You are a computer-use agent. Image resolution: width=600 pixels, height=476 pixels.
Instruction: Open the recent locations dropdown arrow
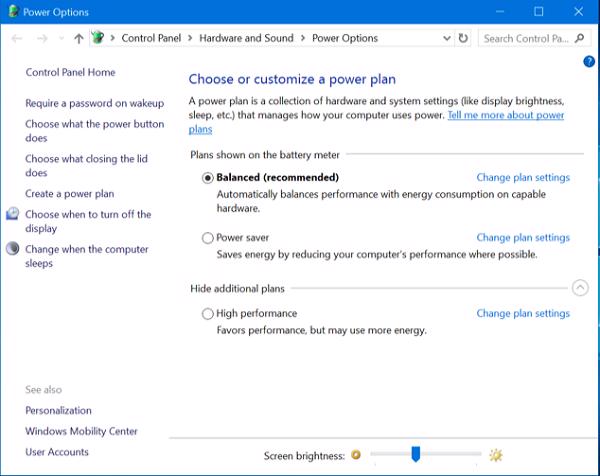(61, 38)
